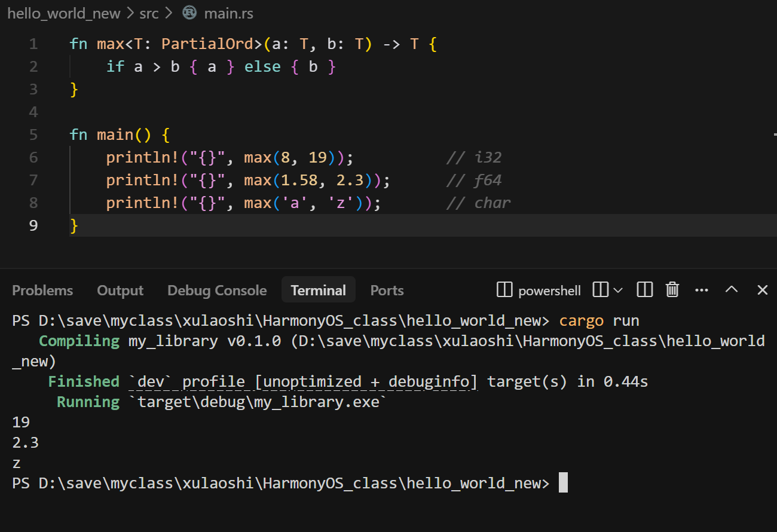This screenshot has width=777, height=532.
Task: Click the Rust file icon in the breadcrumb
Action: coord(189,13)
